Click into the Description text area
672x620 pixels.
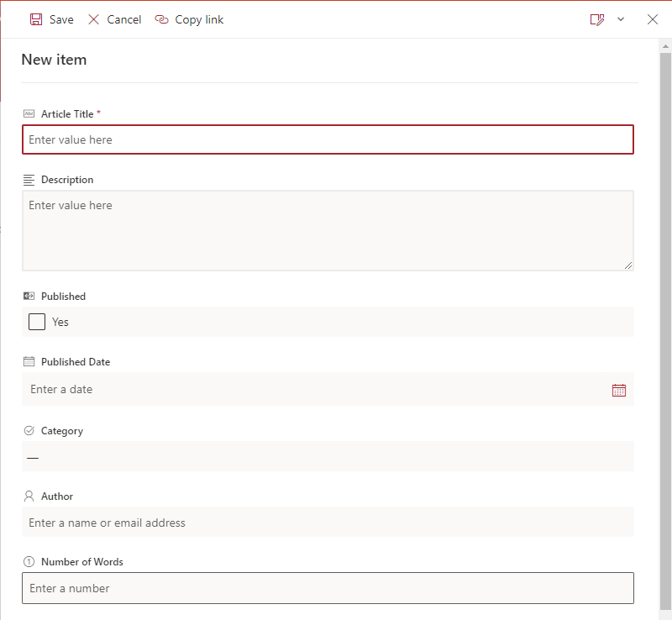coord(328,231)
